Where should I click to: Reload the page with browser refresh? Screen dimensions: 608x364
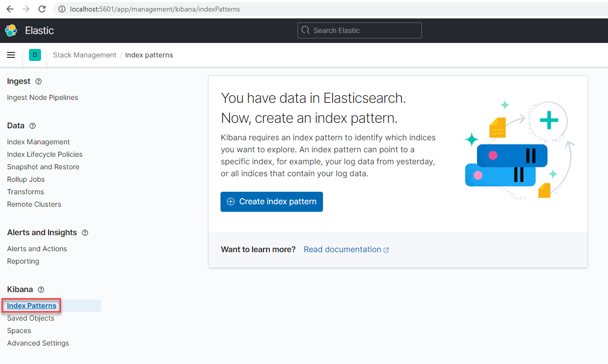pos(42,9)
